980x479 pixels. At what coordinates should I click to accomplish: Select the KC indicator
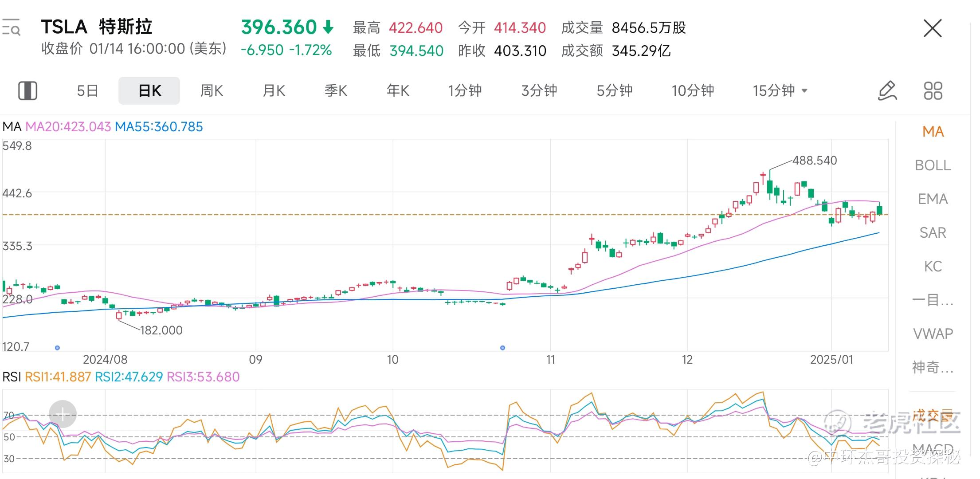[933, 267]
